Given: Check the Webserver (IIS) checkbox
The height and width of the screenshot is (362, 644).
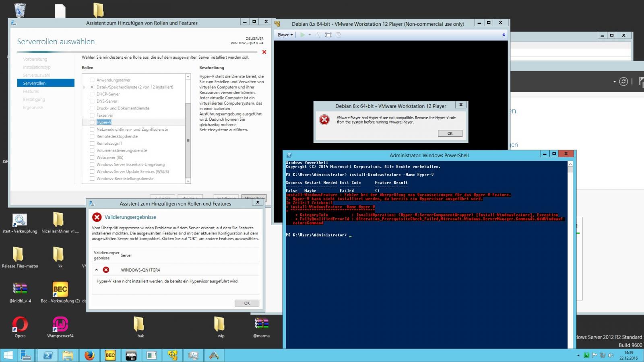Looking at the screenshot, I should 92,157.
